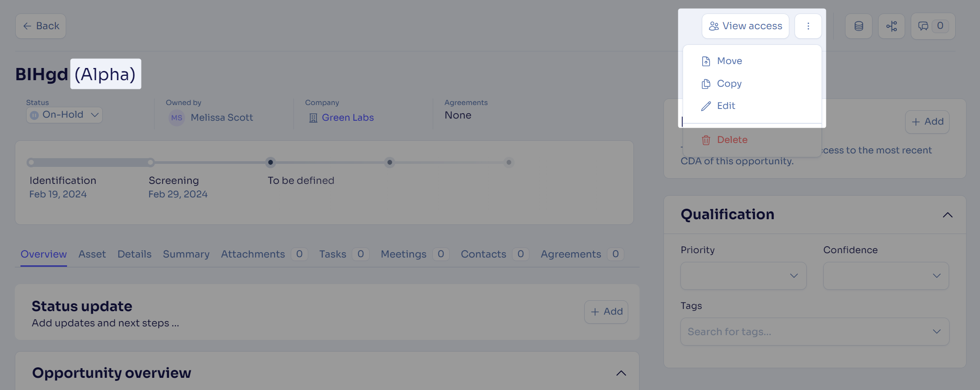
Task: Open the Confidence dropdown
Action: coord(886,276)
